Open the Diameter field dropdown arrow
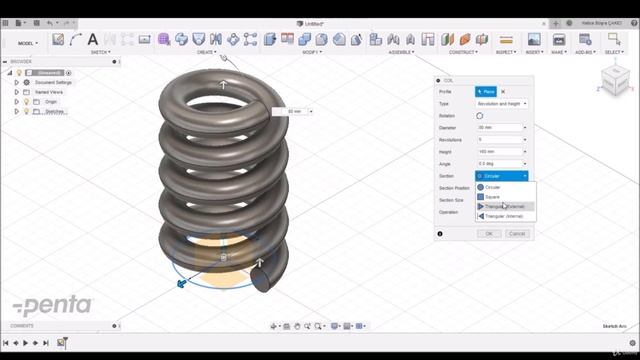Viewport: 640px width, 360px height. click(x=524, y=128)
